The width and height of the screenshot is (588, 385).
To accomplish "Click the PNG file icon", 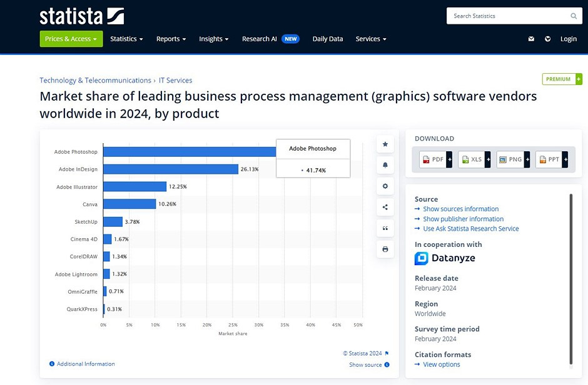I will click(x=503, y=159).
